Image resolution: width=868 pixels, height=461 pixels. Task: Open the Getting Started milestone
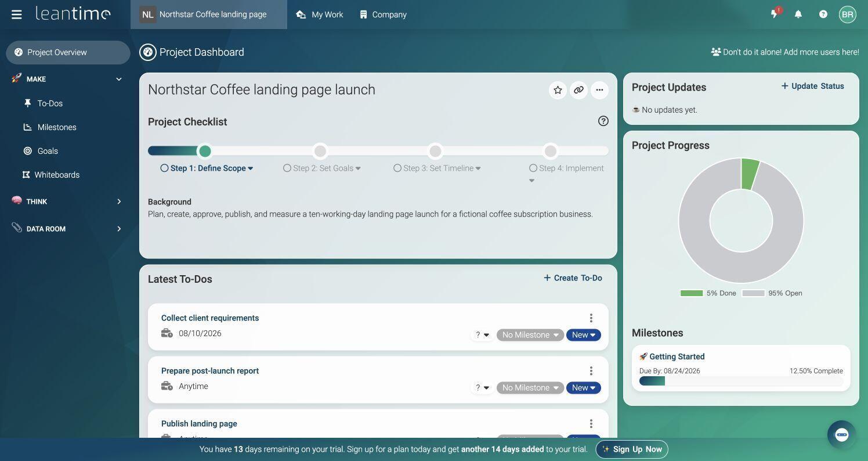click(x=677, y=356)
